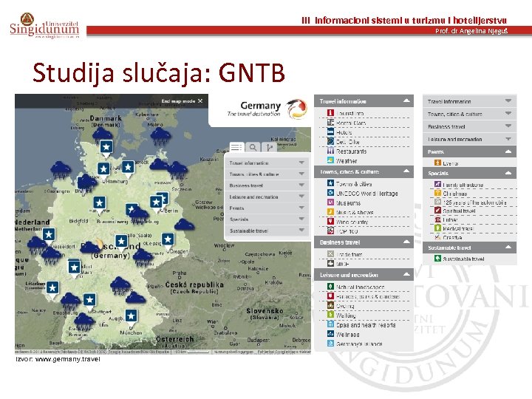This screenshot has width=532, height=399.
Task: Click the Rental Cars icon
Action: point(330,122)
